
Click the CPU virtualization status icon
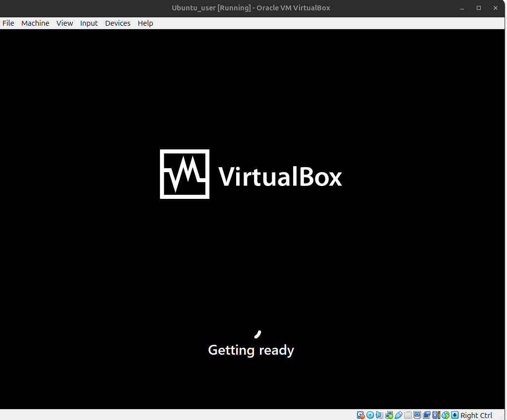click(x=436, y=415)
